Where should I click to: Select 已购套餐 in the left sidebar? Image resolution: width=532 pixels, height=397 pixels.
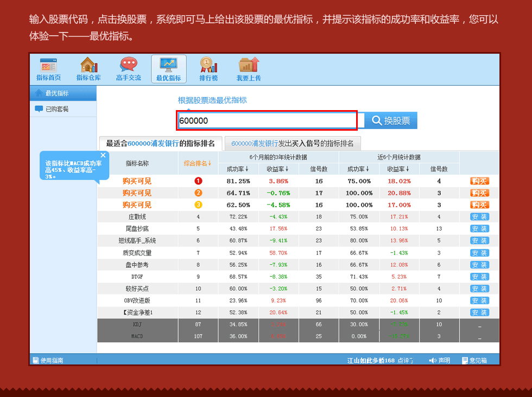pyautogui.click(x=57, y=109)
